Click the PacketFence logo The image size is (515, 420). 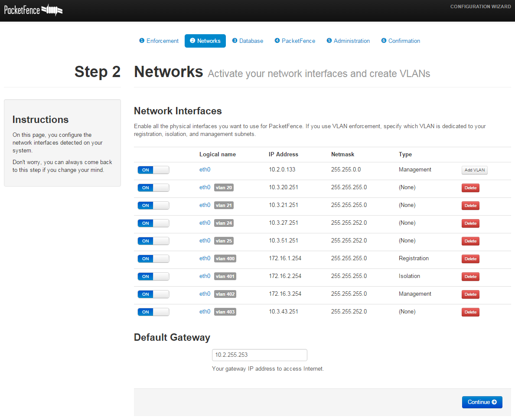point(33,10)
